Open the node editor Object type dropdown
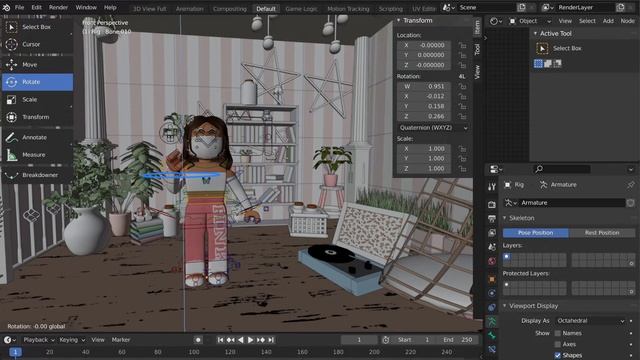The height and width of the screenshot is (360, 640). click(530, 21)
